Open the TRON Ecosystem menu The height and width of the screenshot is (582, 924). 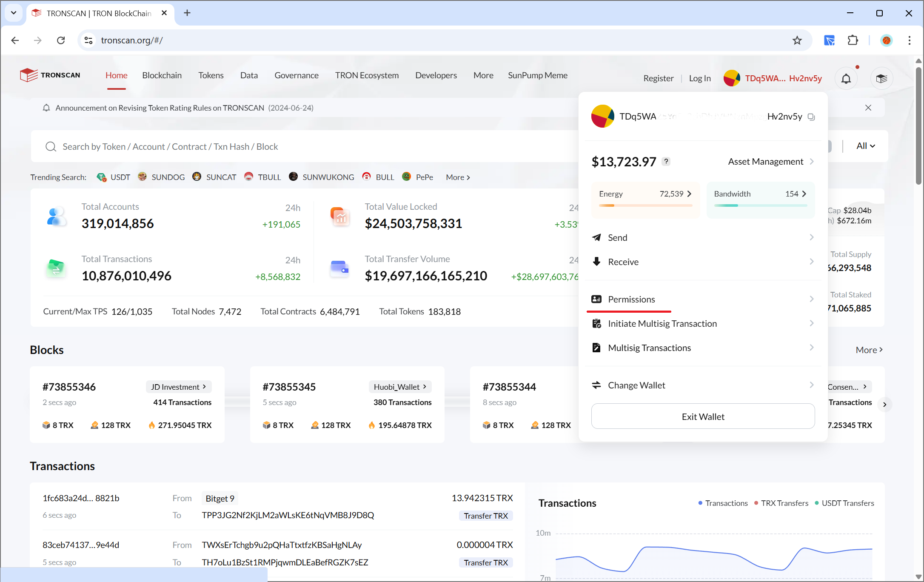click(x=367, y=76)
